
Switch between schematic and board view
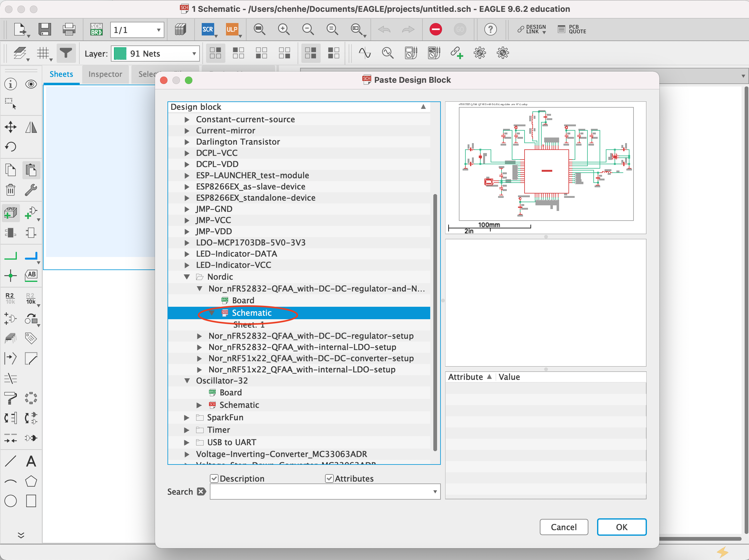(x=96, y=30)
